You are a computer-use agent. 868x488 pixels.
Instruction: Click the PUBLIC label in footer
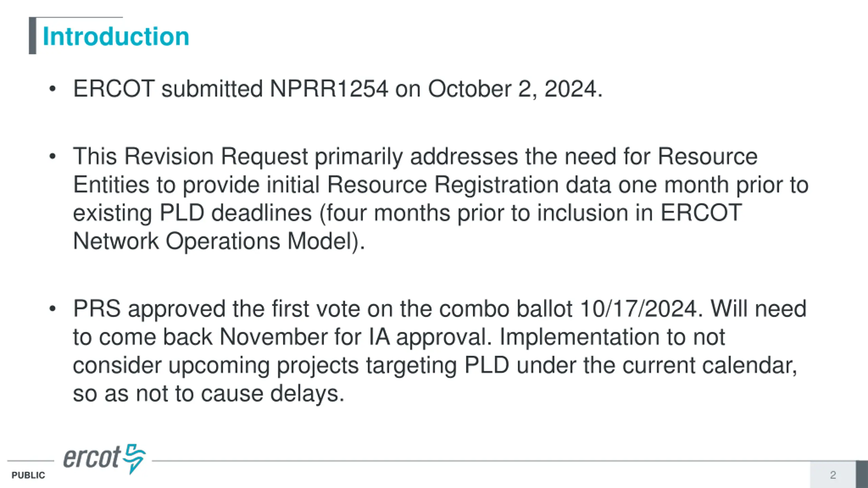point(28,475)
